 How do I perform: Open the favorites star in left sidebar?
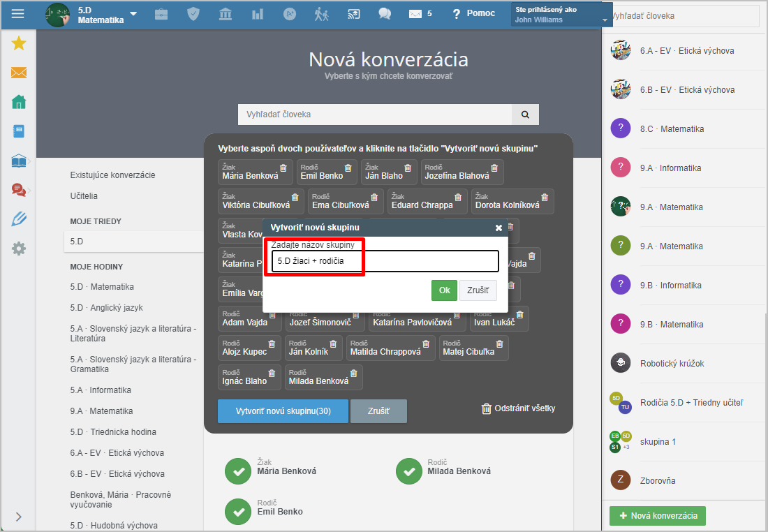click(19, 43)
